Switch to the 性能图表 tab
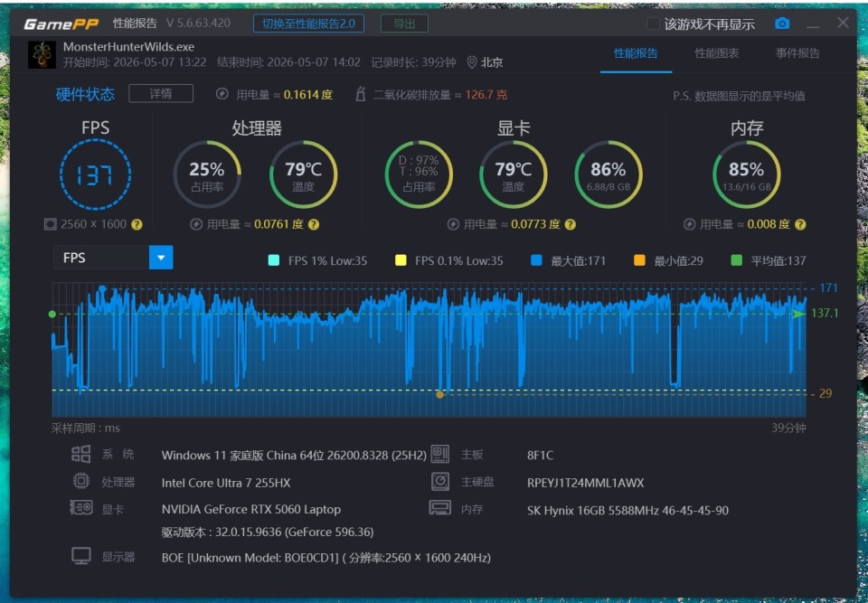The height and width of the screenshot is (603, 868). pyautogui.click(x=717, y=53)
